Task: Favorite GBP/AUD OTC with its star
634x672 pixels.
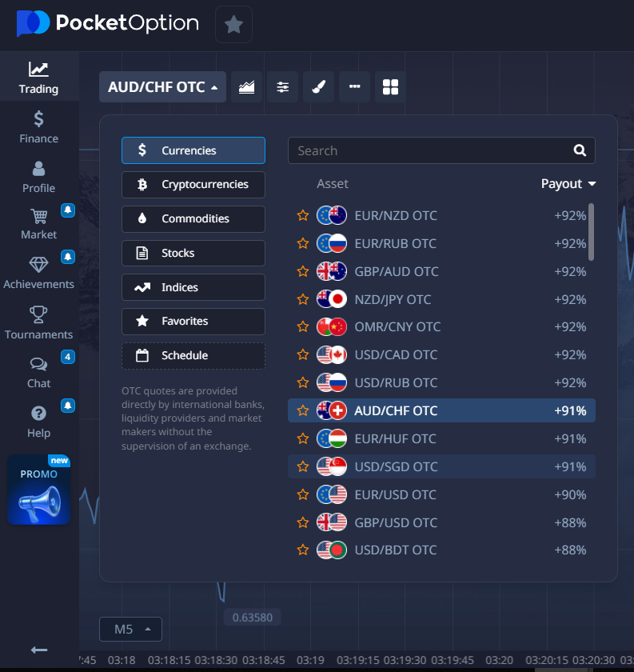Action: [x=303, y=271]
